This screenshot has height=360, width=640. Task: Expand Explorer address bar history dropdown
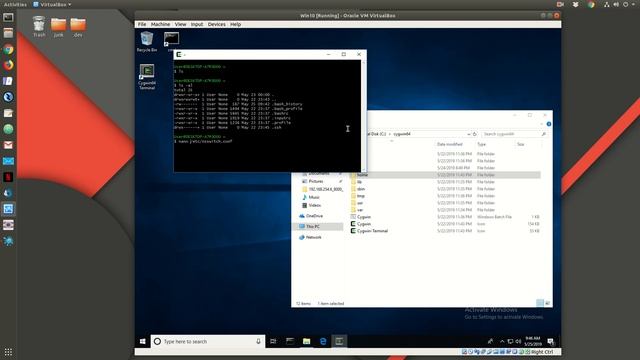(469, 134)
